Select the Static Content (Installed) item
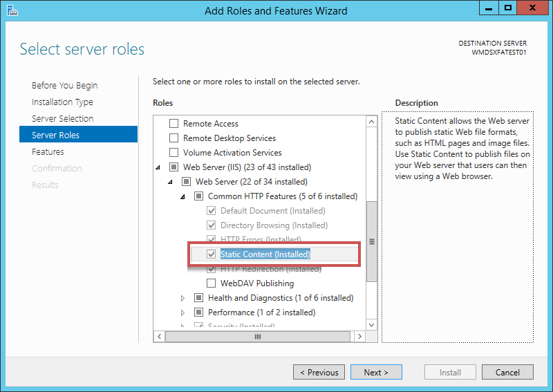 (x=265, y=254)
